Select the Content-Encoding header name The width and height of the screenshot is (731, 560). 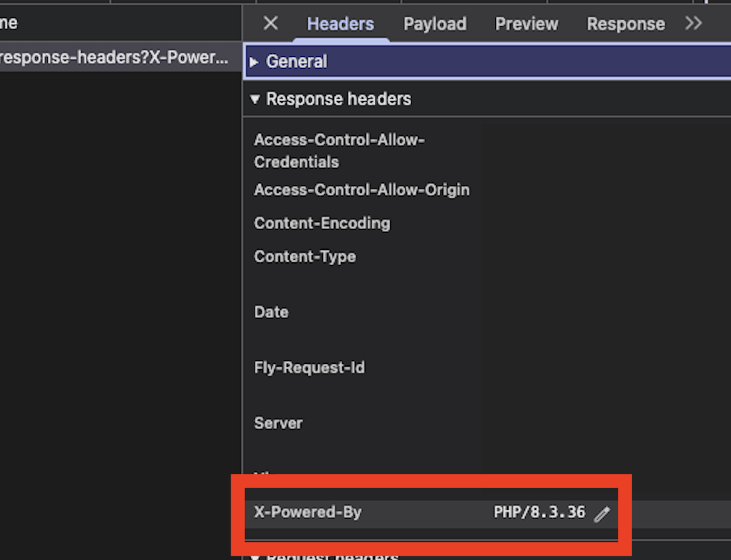tap(322, 223)
